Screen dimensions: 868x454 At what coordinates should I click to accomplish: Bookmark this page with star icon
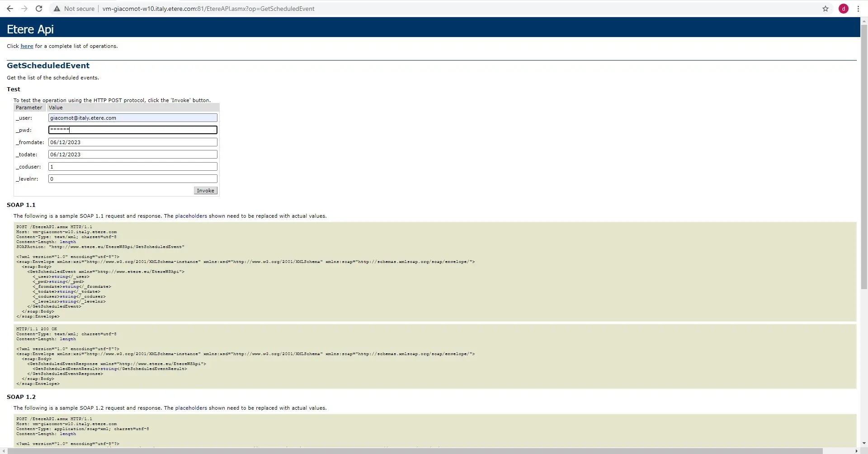click(826, 9)
